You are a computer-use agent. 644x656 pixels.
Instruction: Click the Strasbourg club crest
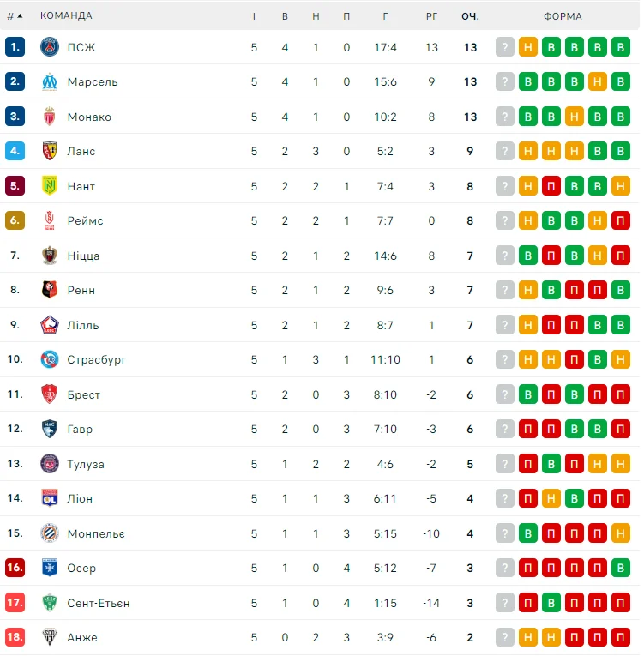49,359
